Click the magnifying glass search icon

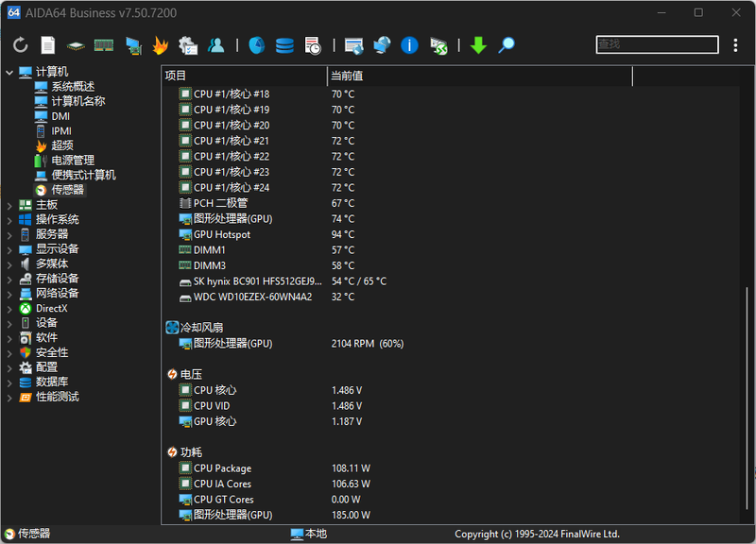(507, 45)
